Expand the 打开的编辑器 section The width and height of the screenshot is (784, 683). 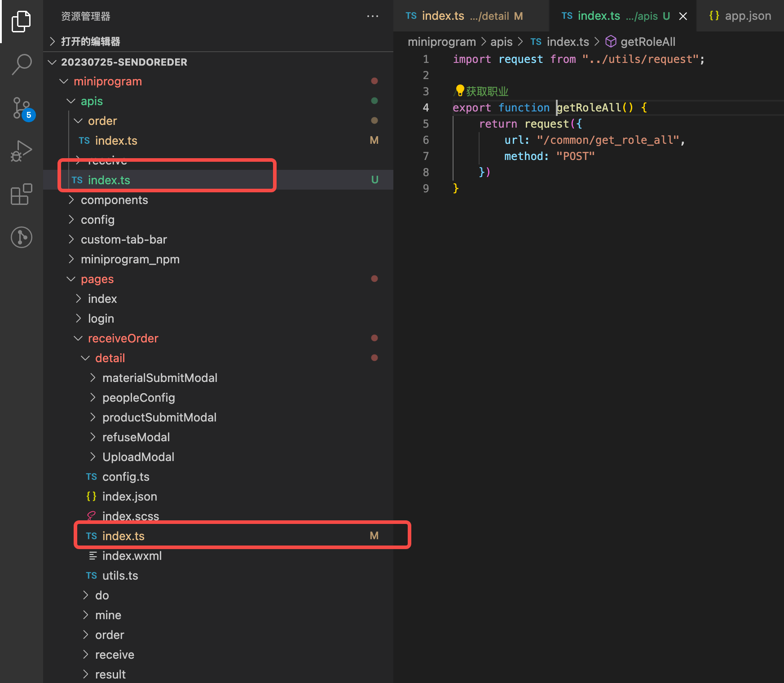(218, 41)
